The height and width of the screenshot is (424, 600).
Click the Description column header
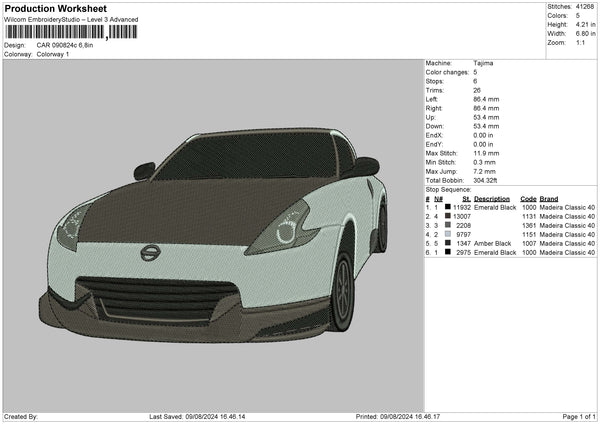pyautogui.click(x=494, y=198)
